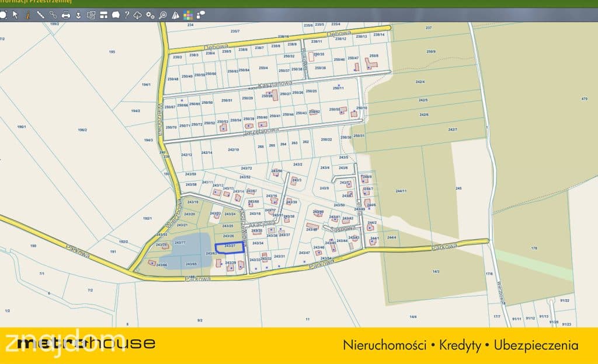The height and width of the screenshot is (364, 598).
Task: Click parcel number 250/51
Action: click(x=227, y=100)
